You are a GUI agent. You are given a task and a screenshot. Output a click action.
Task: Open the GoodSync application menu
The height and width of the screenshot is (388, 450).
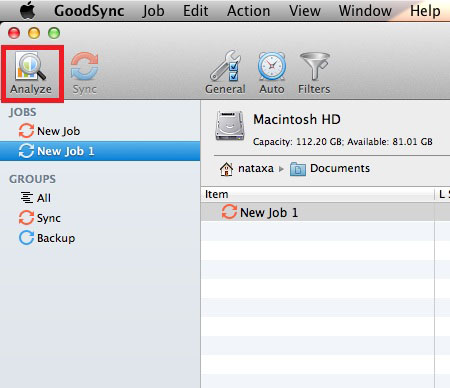click(89, 11)
